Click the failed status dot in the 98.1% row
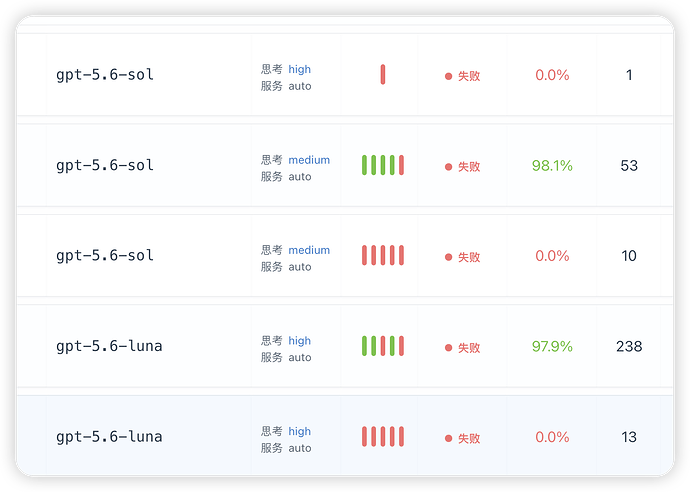 448,167
